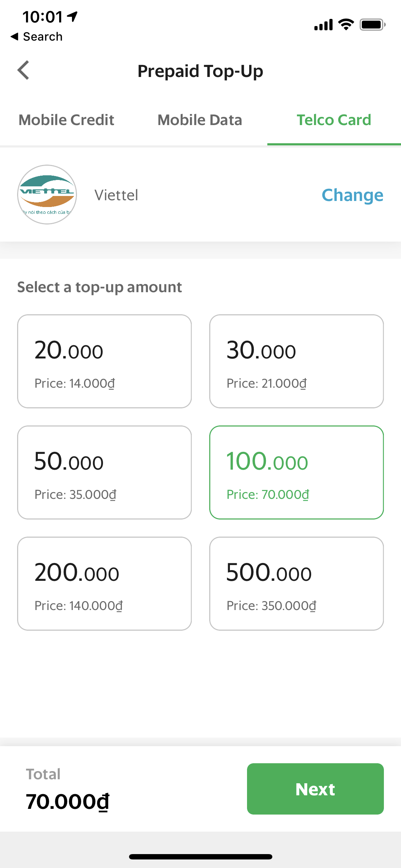
Task: Tap the location arrow beside the clock
Action: [73, 16]
